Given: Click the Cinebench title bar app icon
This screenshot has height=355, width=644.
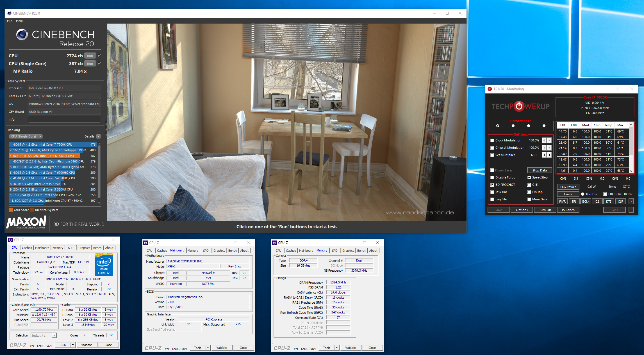Looking at the screenshot, I should pos(9,13).
